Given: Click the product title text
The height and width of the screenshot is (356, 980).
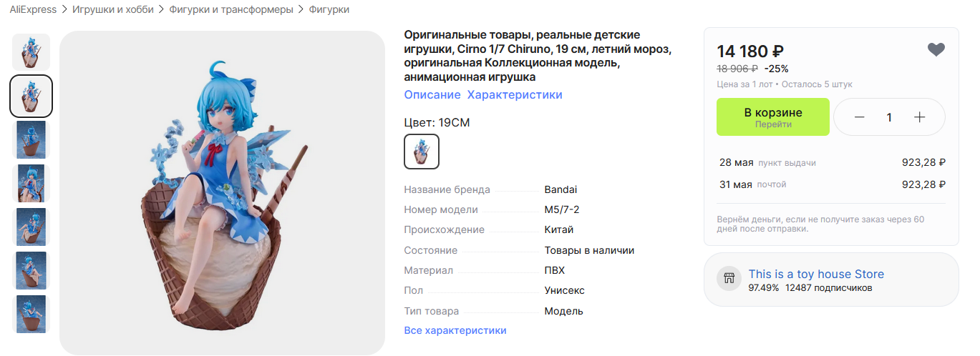Looking at the screenshot, I should [x=538, y=56].
